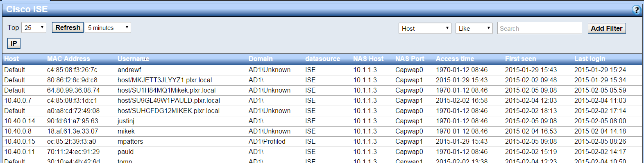Select MAC address c4:85:08:f3:26:7c
Viewport: 644px width, 163px height.
72,70
